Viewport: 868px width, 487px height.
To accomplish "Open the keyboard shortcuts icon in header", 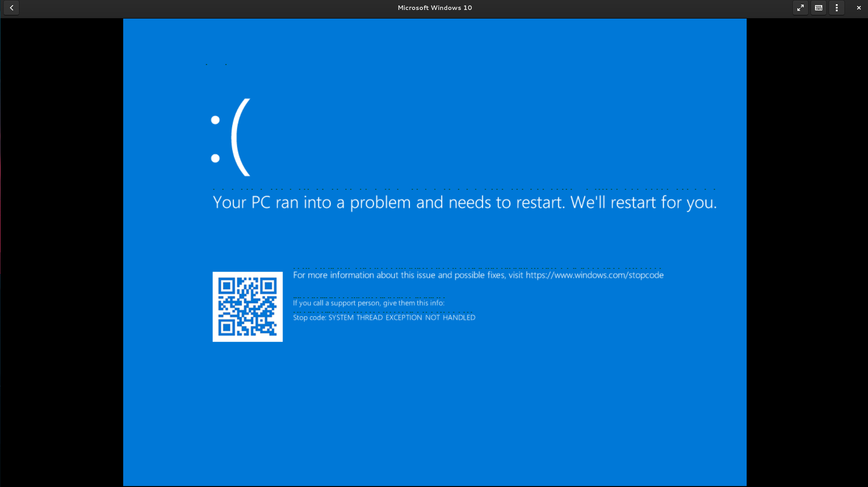I will click(x=818, y=8).
